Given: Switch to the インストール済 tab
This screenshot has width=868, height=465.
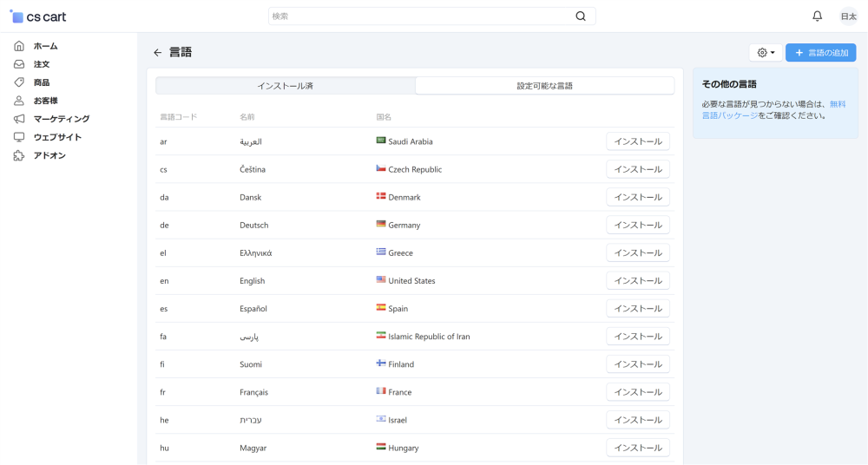Looking at the screenshot, I should pos(285,86).
